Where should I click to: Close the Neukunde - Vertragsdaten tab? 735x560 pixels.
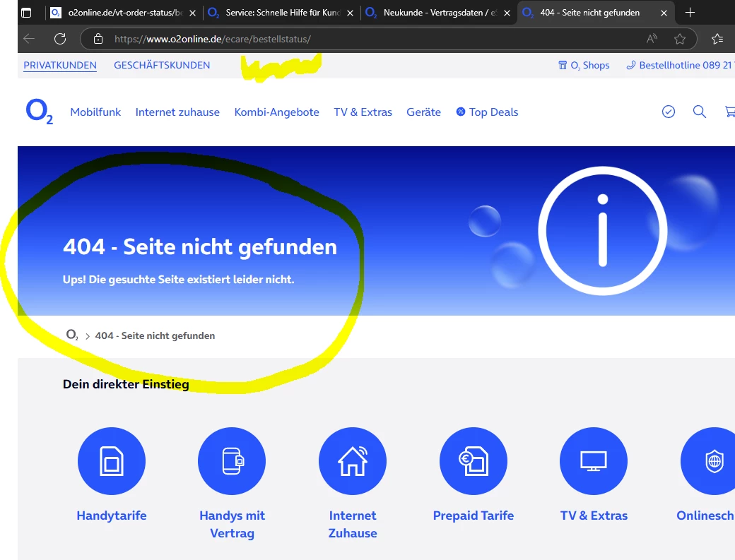(x=507, y=13)
